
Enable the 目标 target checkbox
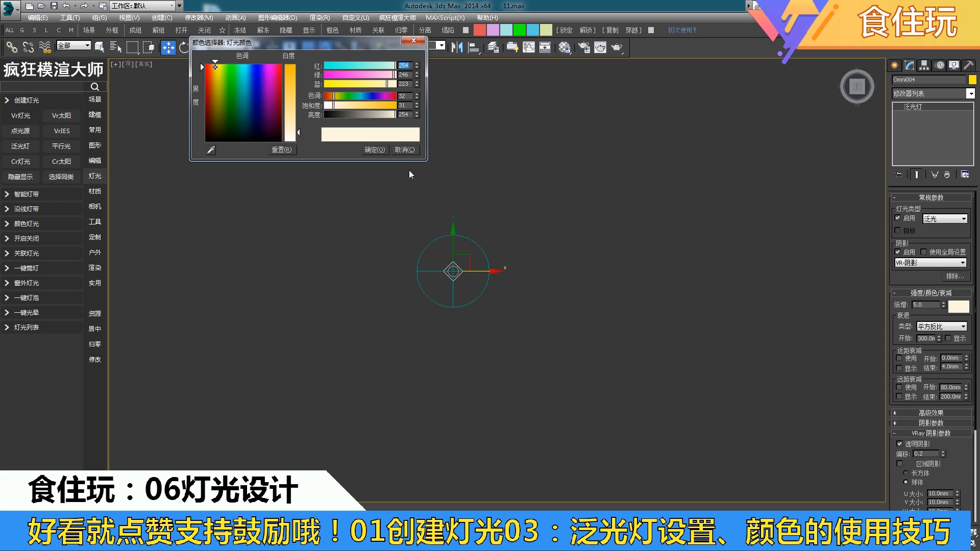pos(898,231)
